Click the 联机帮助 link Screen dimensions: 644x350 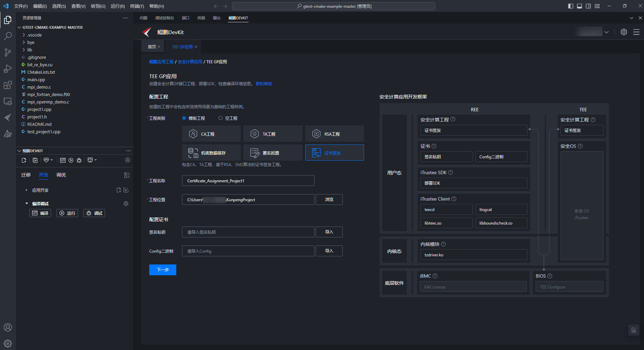pos(264,84)
